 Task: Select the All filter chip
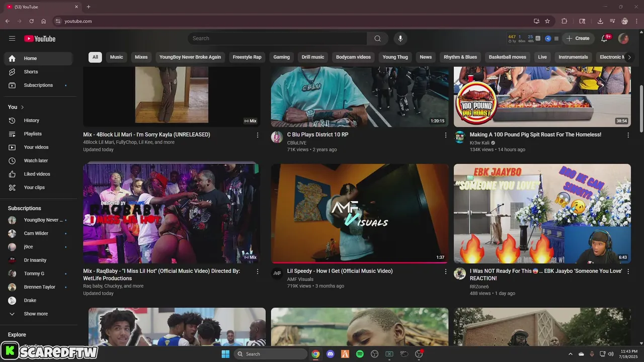click(x=95, y=57)
